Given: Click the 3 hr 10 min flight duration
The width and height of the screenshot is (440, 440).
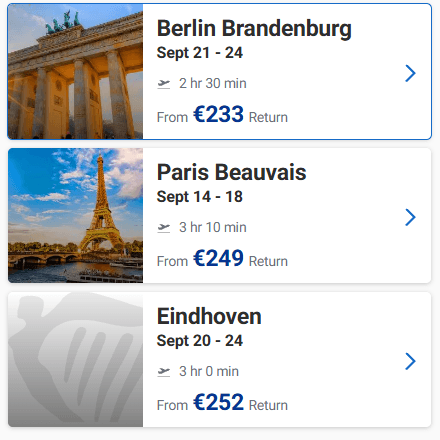Looking at the screenshot, I should (213, 227).
